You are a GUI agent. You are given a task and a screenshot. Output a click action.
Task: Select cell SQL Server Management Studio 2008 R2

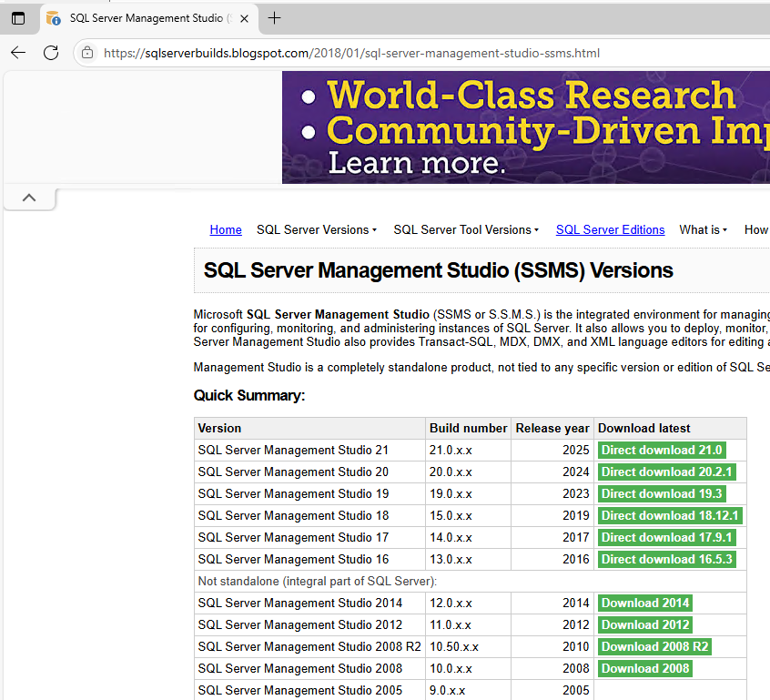(309, 647)
